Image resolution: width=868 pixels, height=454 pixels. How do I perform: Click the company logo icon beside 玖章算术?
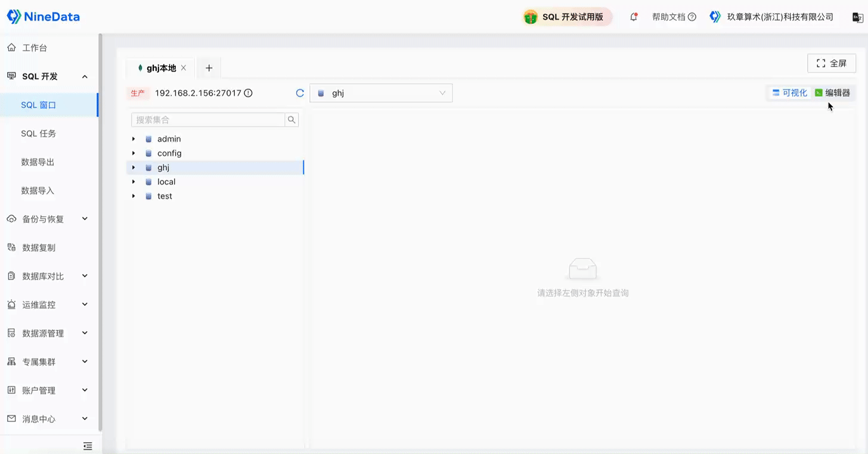715,17
